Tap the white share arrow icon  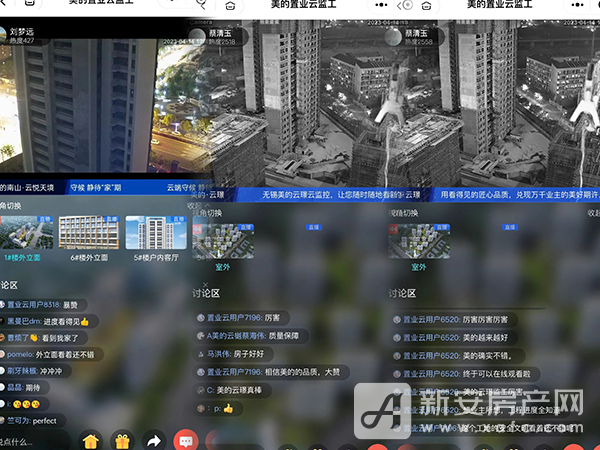[154, 441]
